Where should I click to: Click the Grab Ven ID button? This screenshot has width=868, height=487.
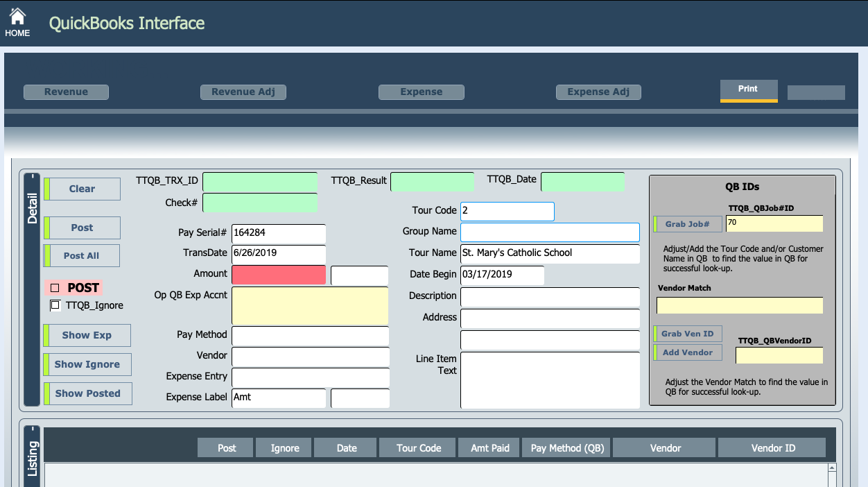[x=688, y=334]
